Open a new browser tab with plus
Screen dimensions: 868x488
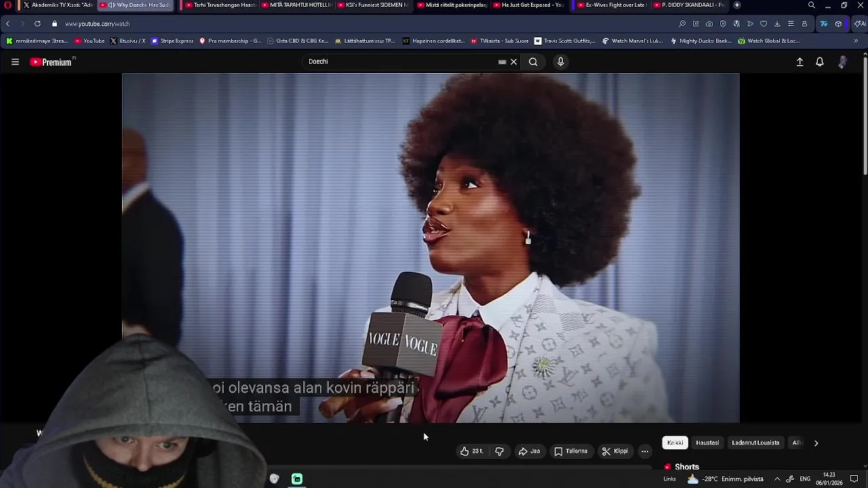pos(737,5)
